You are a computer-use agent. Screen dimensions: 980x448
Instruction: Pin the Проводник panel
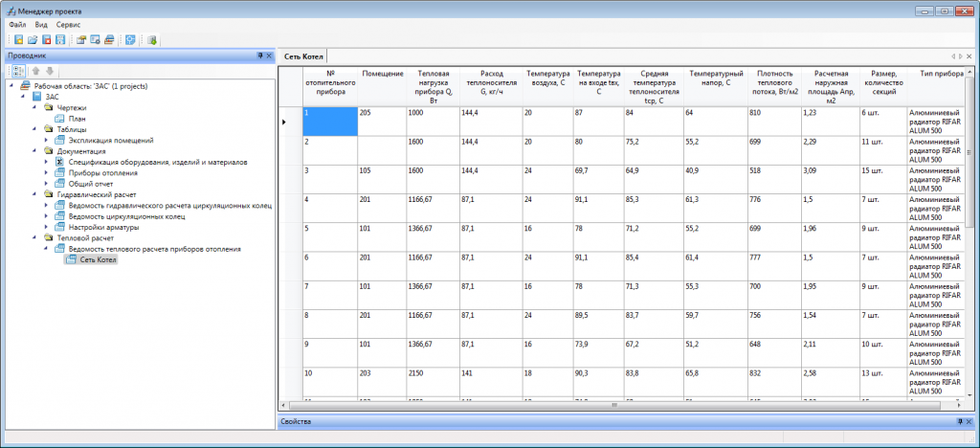pos(260,56)
